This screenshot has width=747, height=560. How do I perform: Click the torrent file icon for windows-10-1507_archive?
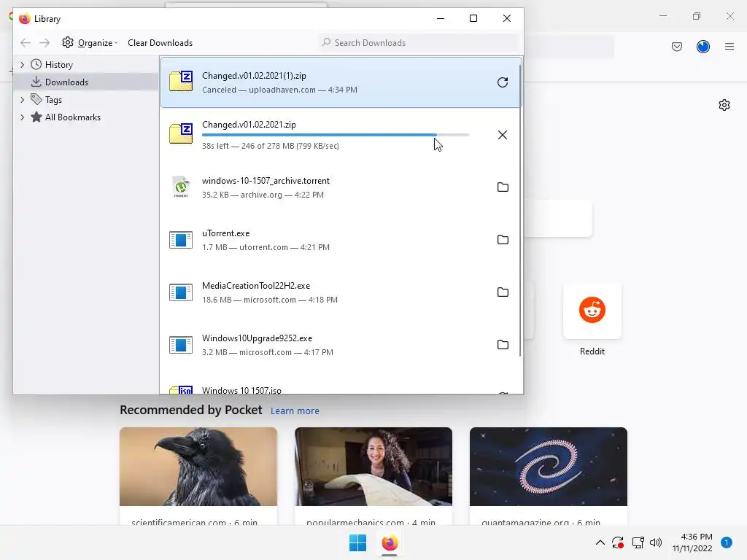tap(181, 187)
